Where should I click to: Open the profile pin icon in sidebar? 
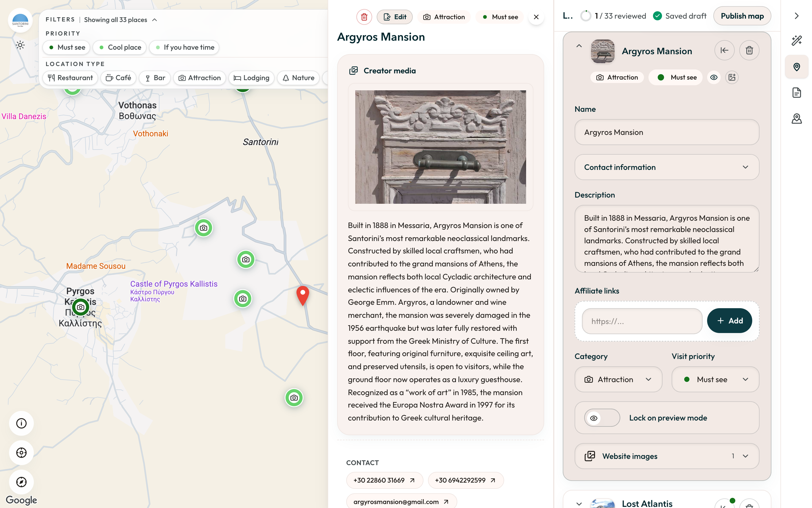[x=796, y=119]
